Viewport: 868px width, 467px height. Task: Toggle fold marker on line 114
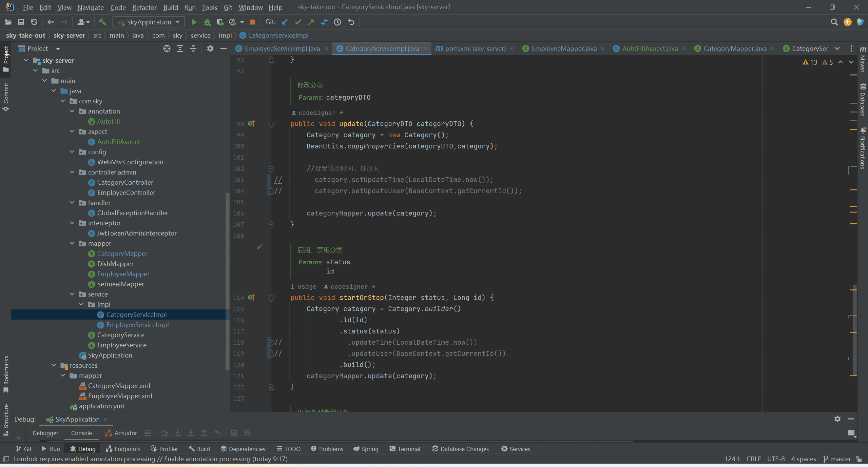click(271, 298)
